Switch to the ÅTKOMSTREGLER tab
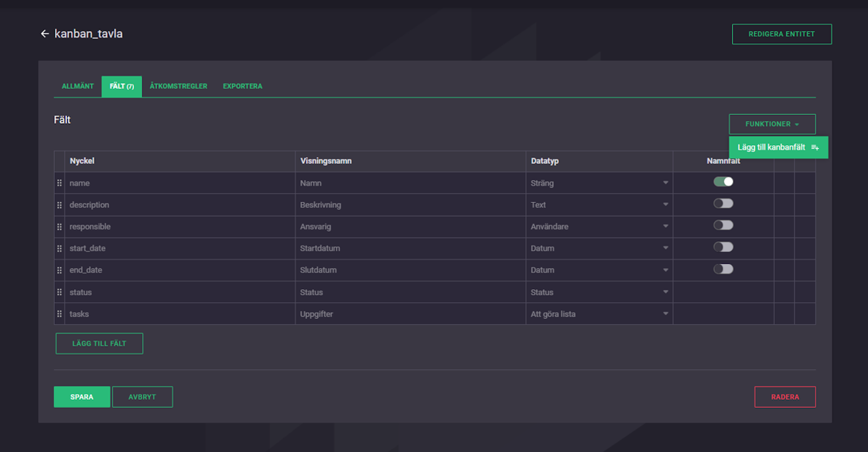This screenshot has width=868, height=452. coord(179,86)
